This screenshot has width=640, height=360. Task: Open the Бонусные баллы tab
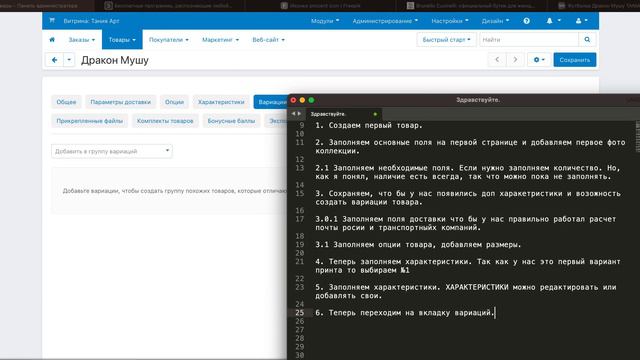click(x=231, y=121)
